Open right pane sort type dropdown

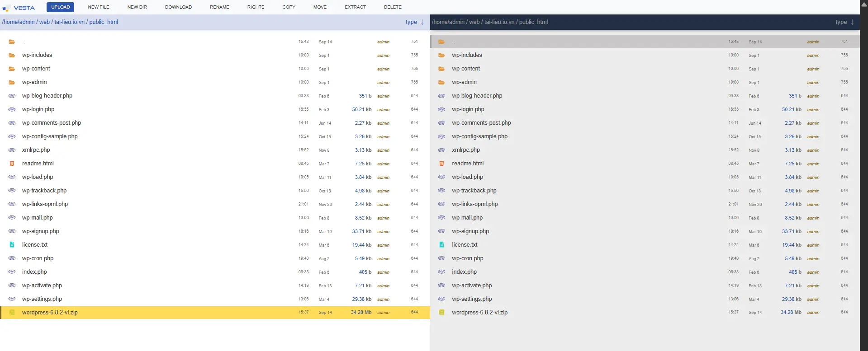pos(844,22)
